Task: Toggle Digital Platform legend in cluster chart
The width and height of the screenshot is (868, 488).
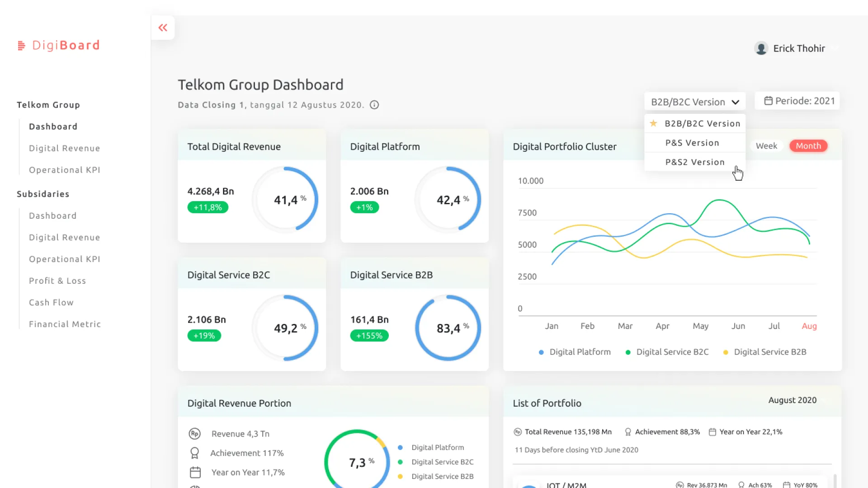Action: coord(575,352)
